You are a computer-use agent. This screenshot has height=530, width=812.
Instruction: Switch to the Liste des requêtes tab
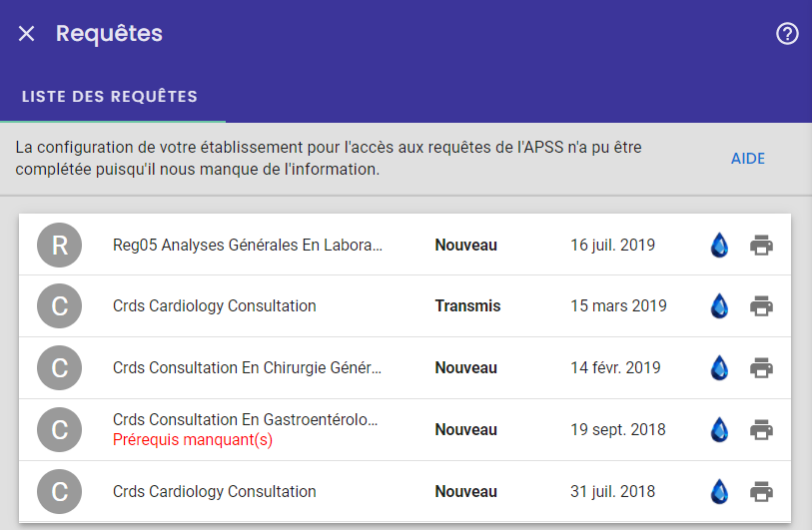(x=110, y=96)
